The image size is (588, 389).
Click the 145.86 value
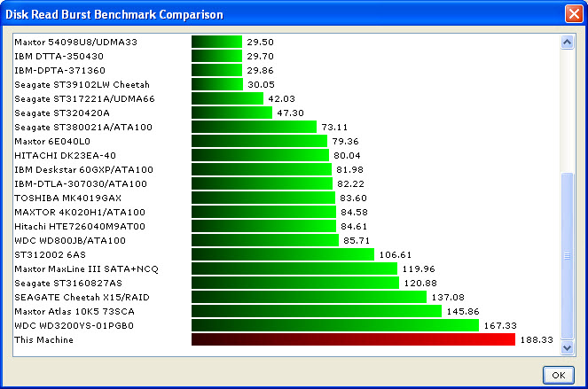pyautogui.click(x=463, y=312)
